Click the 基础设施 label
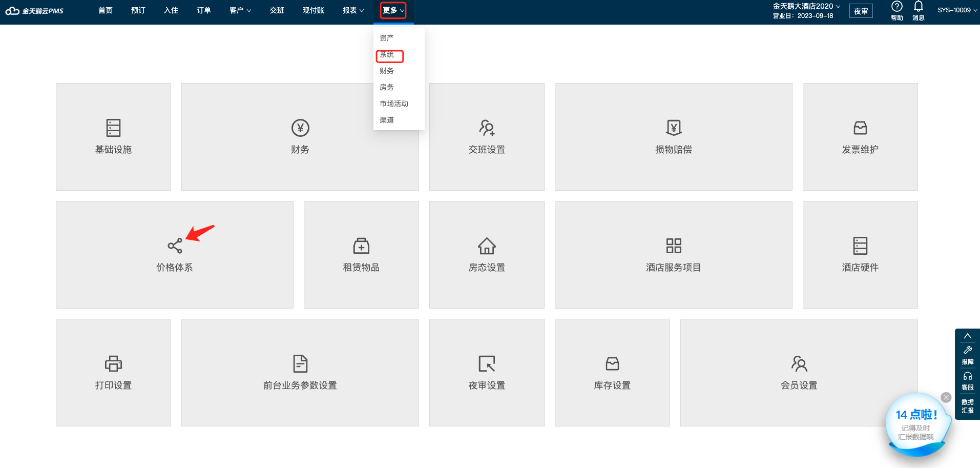Image resolution: width=980 pixels, height=468 pixels. [113, 150]
